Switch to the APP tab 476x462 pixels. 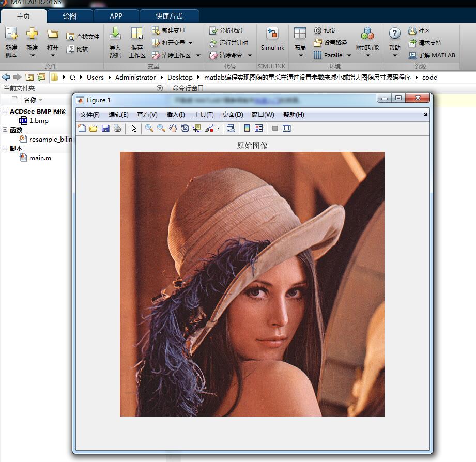(x=116, y=16)
